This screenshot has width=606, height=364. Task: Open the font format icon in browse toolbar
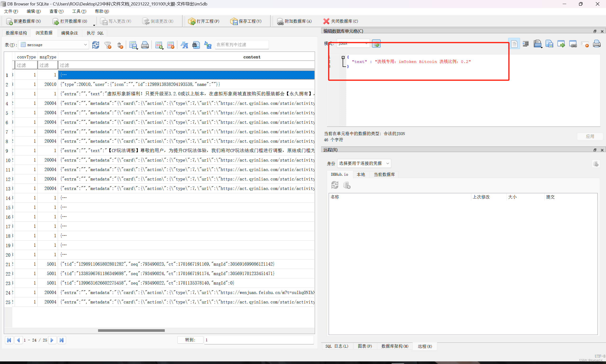point(184,45)
